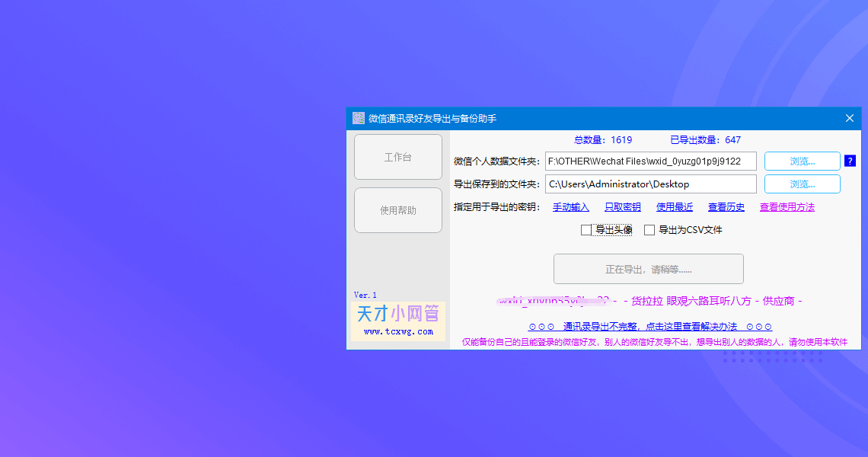Click the app icon in the title bar
The width and height of the screenshot is (868, 457).
[x=359, y=118]
